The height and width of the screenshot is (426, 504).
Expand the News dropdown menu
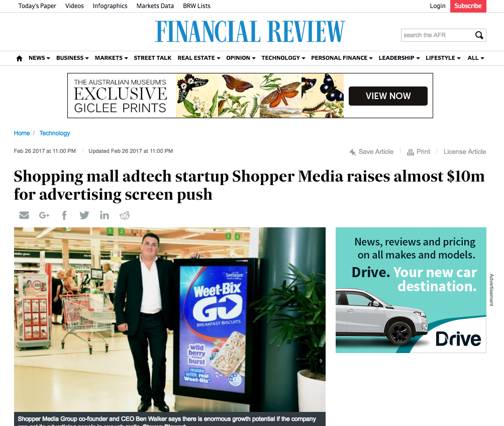pos(39,58)
